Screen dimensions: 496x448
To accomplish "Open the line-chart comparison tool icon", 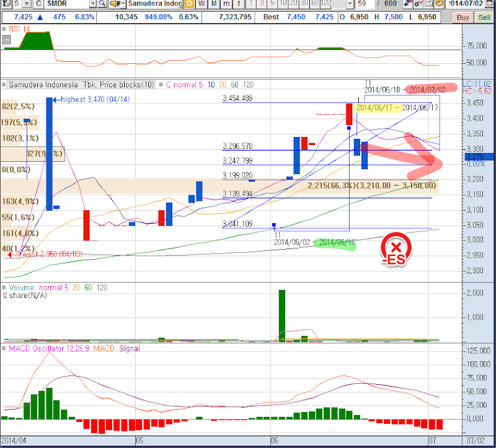I will 419,4.
